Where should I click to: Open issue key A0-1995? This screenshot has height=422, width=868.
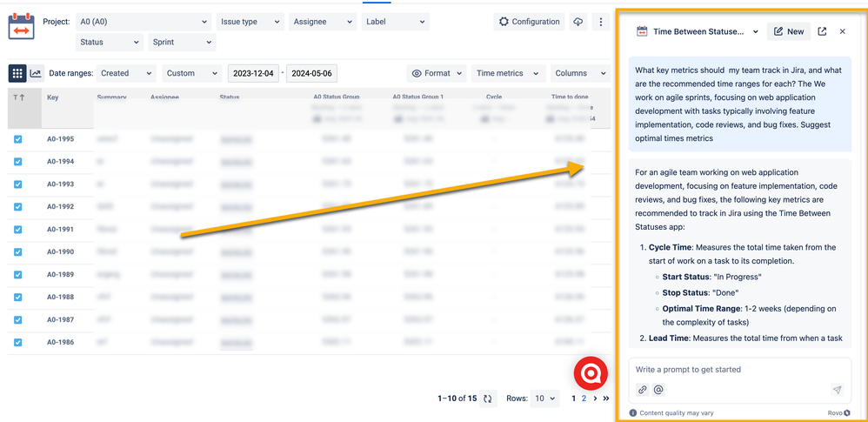tap(60, 139)
